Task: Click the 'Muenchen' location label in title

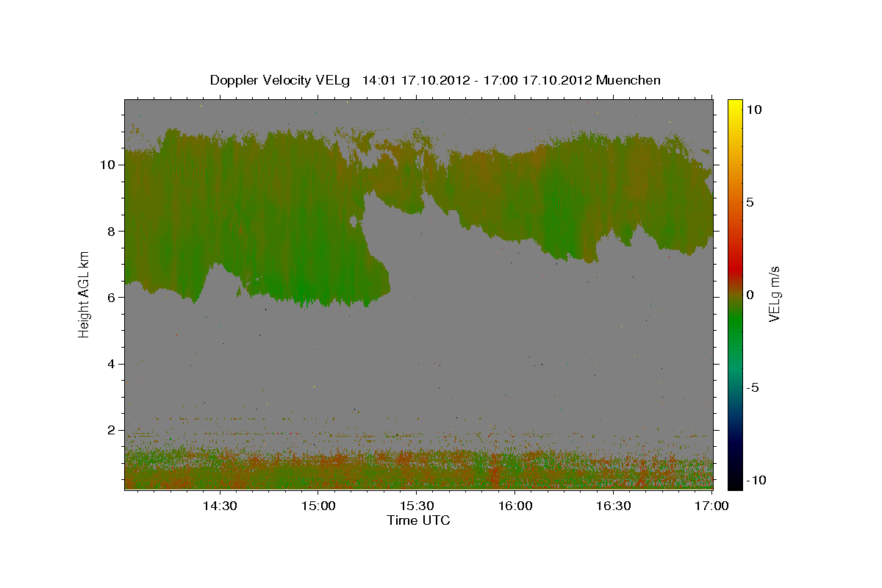Action: click(628, 80)
